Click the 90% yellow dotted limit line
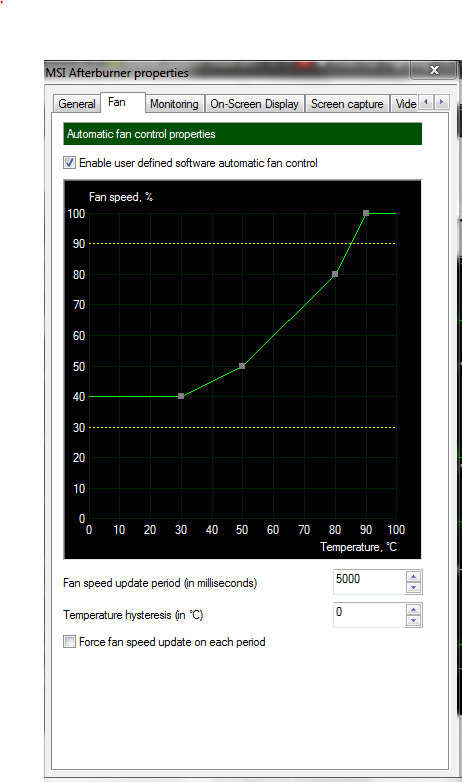Screen dimensions: 462x782 pos(242,243)
